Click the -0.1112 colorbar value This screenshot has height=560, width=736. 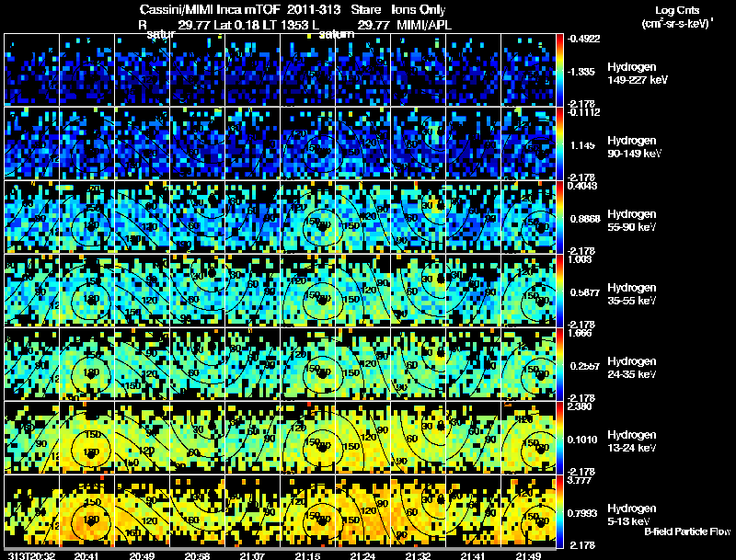coord(583,112)
